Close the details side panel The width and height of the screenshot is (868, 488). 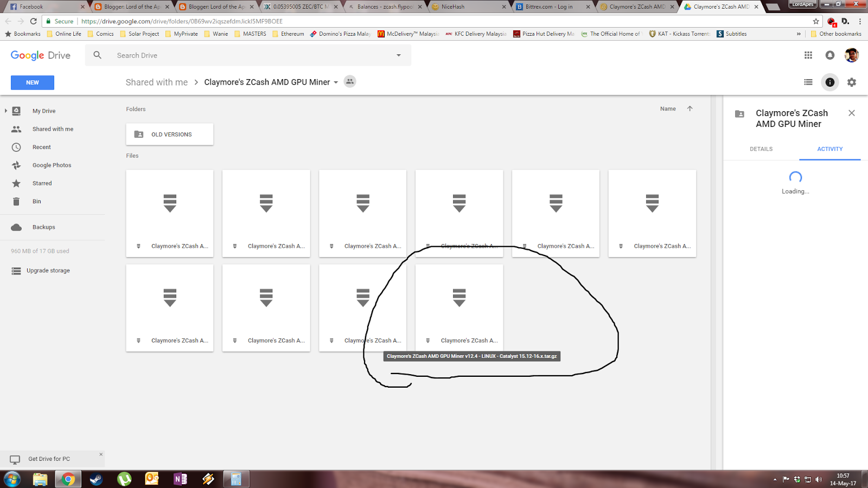(x=852, y=113)
